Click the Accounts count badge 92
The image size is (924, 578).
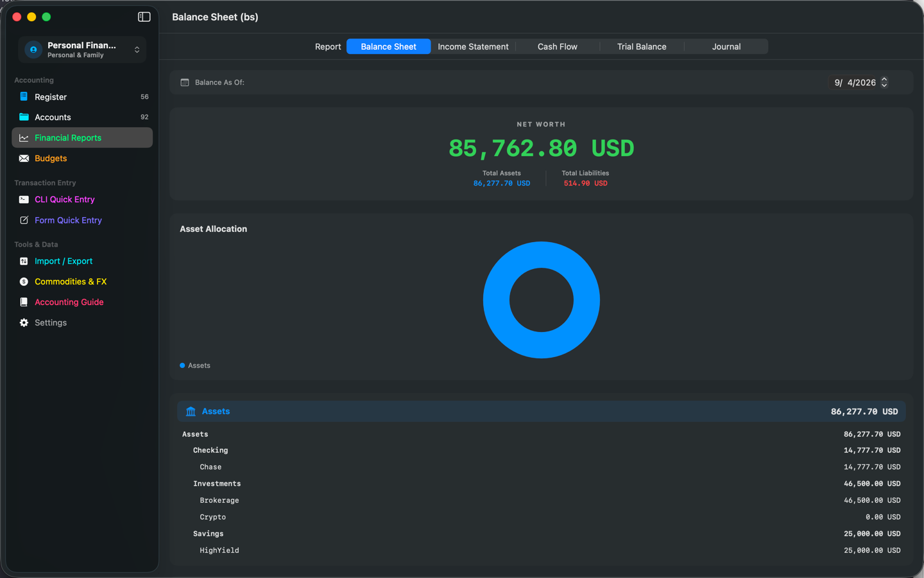[144, 117]
